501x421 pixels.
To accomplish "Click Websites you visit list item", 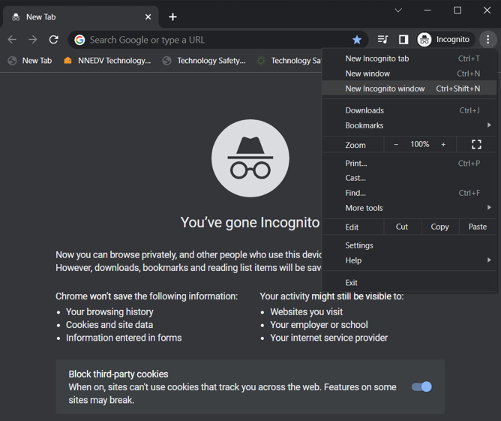I will point(307,312).
